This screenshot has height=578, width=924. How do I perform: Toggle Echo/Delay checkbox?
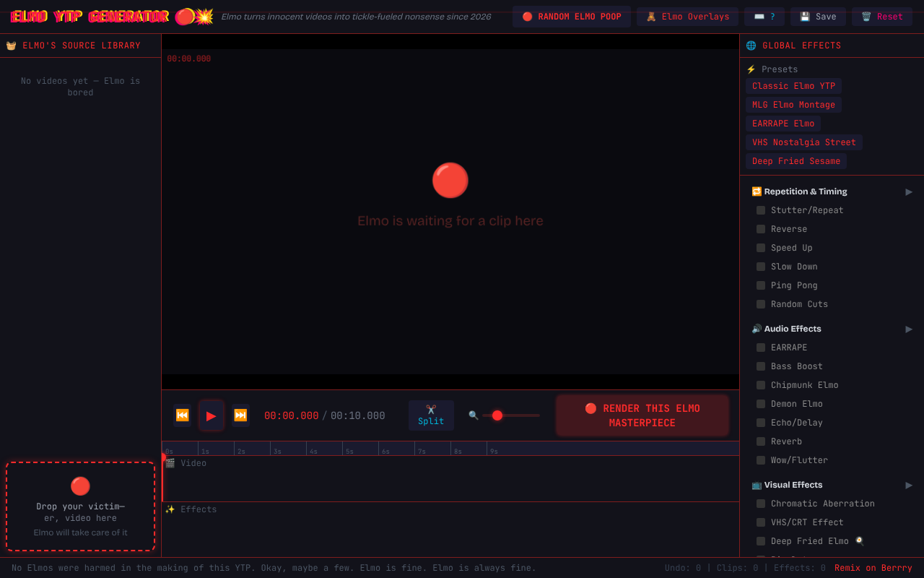pos(761,423)
